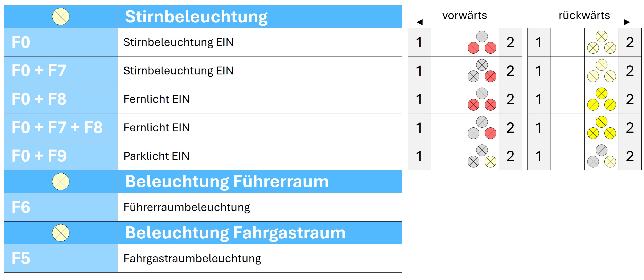
Task: Click the rückwärts right-pointing arrow
Action: click(x=627, y=22)
